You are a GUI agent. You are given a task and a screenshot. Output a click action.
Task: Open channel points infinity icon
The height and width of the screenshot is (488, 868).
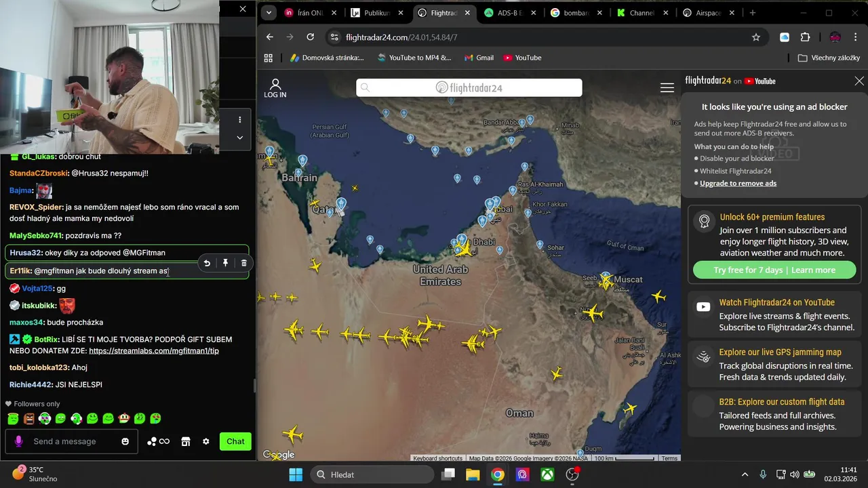158,441
